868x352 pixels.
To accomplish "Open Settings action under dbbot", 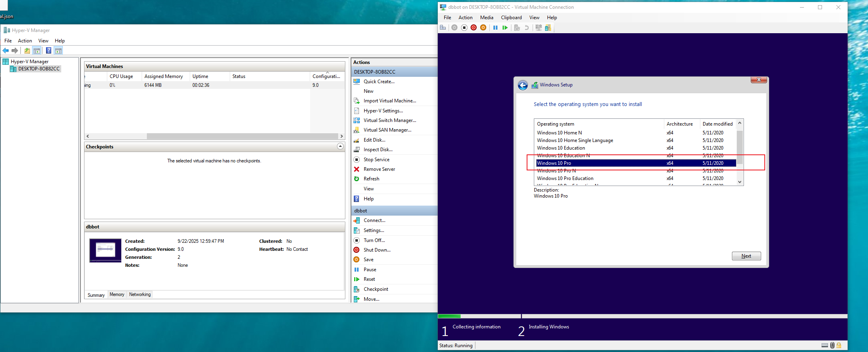I will 374,230.
